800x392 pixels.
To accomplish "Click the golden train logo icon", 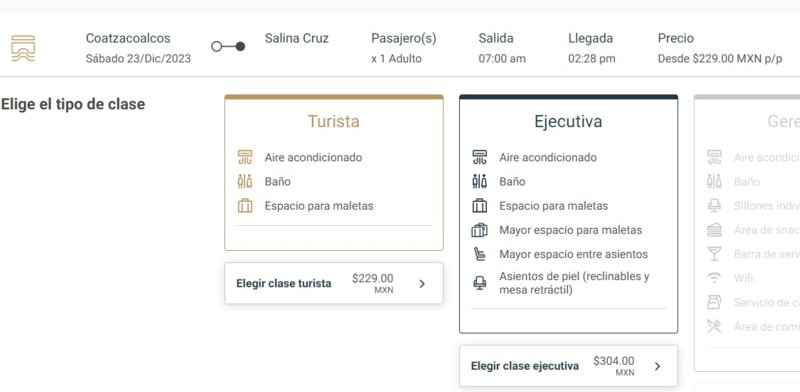I will pos(23,48).
